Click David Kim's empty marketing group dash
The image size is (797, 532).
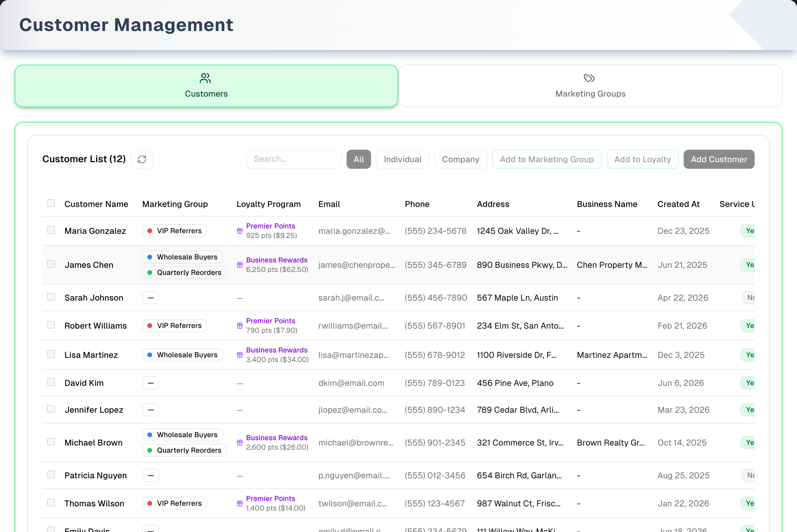[151, 383]
